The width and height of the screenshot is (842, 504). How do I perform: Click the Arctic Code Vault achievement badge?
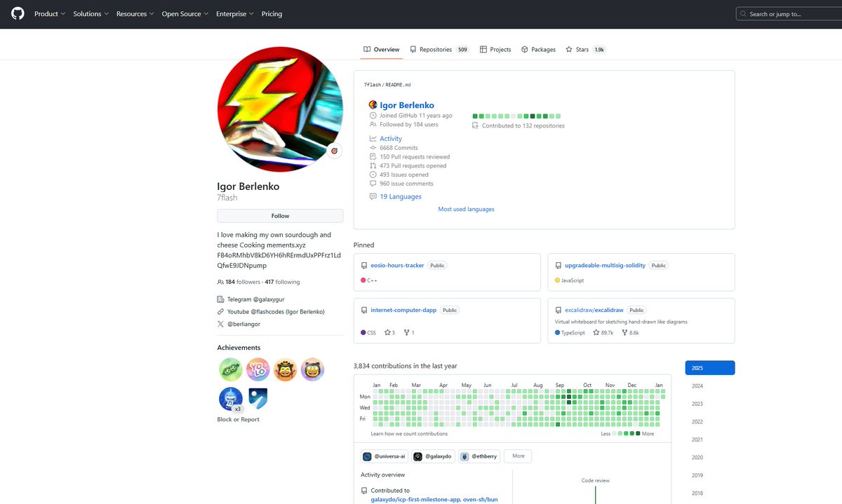pyautogui.click(x=258, y=399)
